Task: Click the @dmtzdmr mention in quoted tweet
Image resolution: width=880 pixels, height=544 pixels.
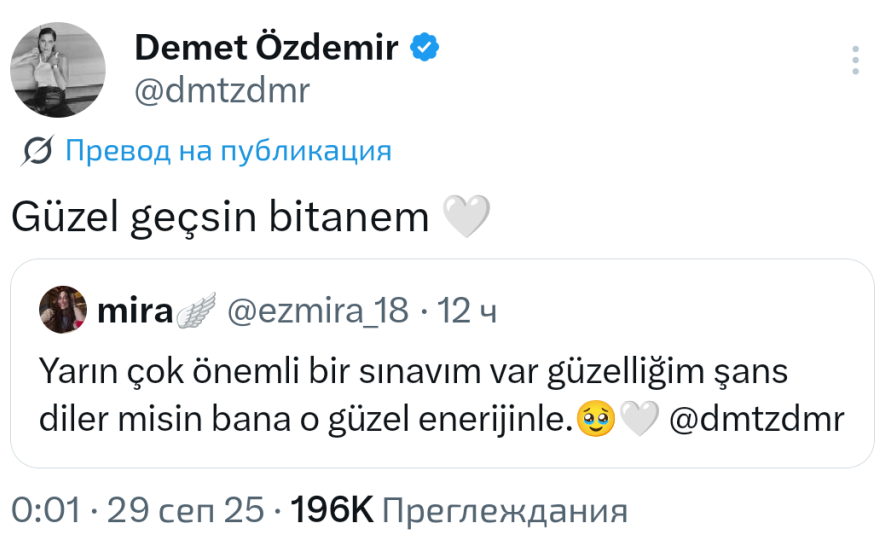Action: coord(755,420)
